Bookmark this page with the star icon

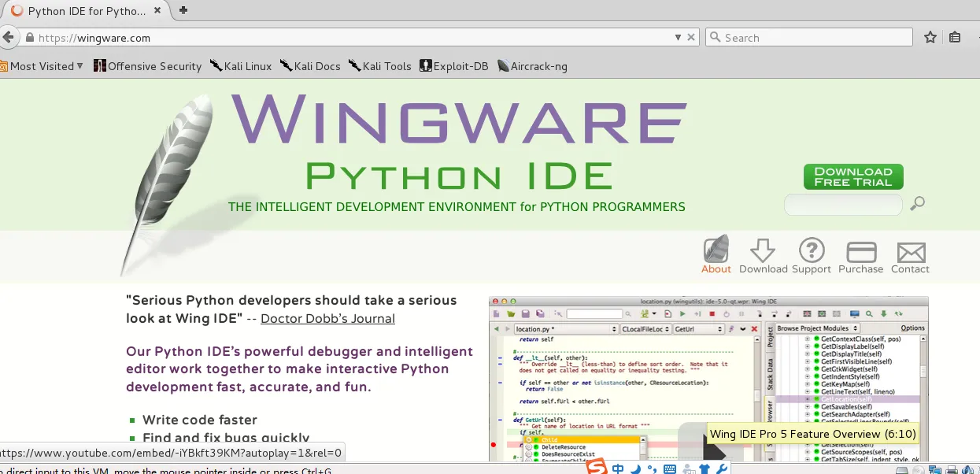(930, 38)
